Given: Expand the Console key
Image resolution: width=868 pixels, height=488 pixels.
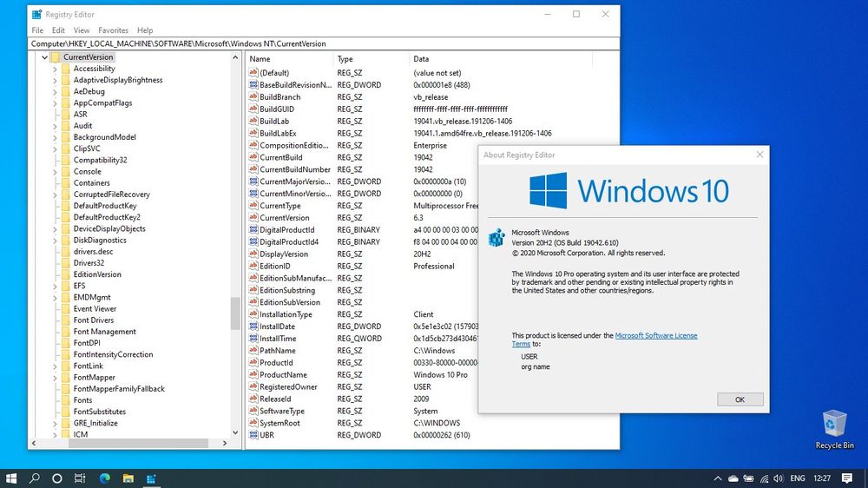Looking at the screenshot, I should (x=55, y=172).
